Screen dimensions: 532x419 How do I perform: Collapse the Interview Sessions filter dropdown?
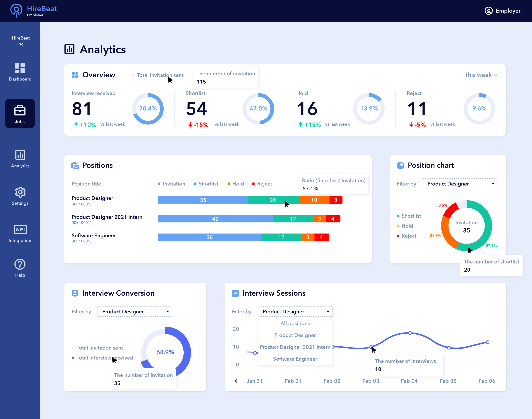295,311
